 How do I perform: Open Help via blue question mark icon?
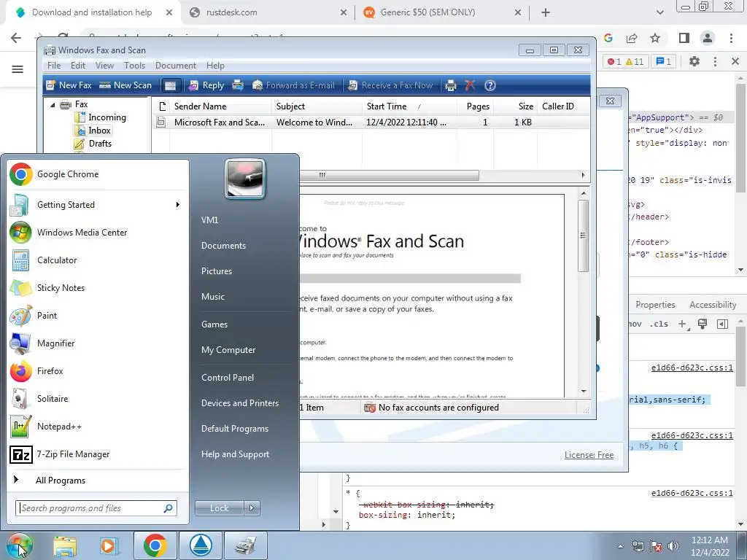coord(489,85)
